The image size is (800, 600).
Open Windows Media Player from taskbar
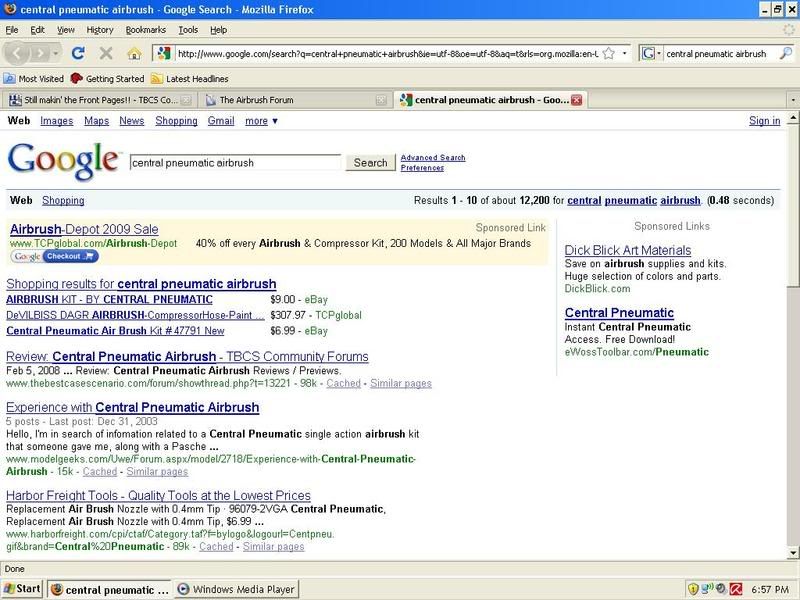(x=237, y=589)
